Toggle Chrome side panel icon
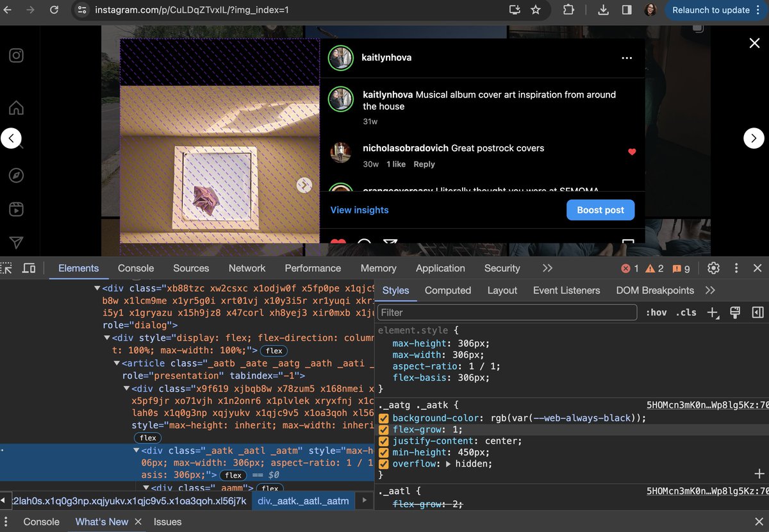Screen dimensions: 769x532 click(627, 10)
